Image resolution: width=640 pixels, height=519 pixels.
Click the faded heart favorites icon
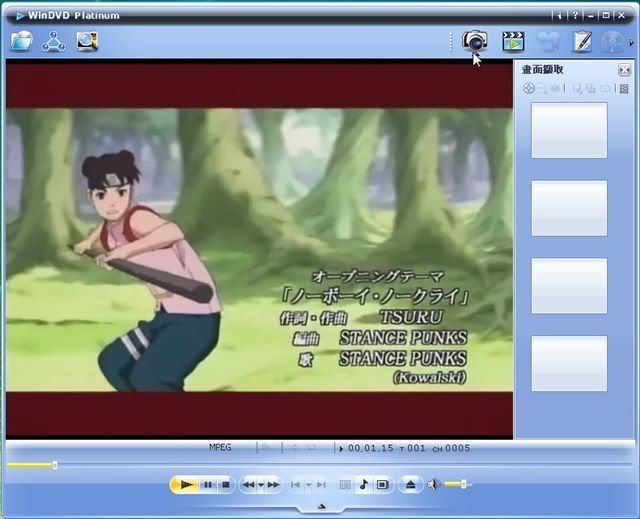point(547,41)
